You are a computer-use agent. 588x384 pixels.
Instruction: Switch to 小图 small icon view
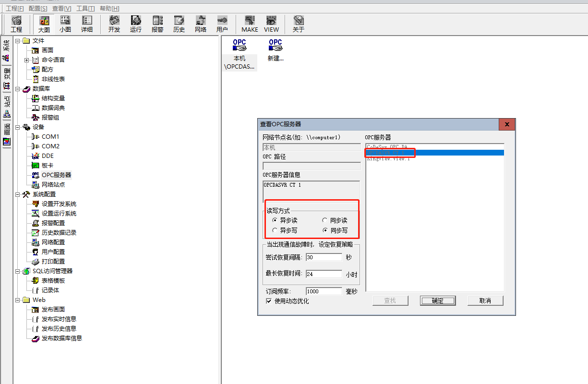(x=65, y=24)
